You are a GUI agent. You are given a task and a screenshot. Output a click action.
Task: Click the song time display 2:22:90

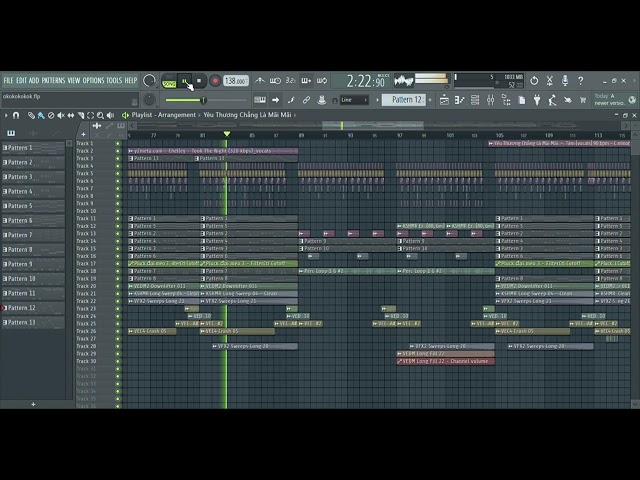coord(366,81)
